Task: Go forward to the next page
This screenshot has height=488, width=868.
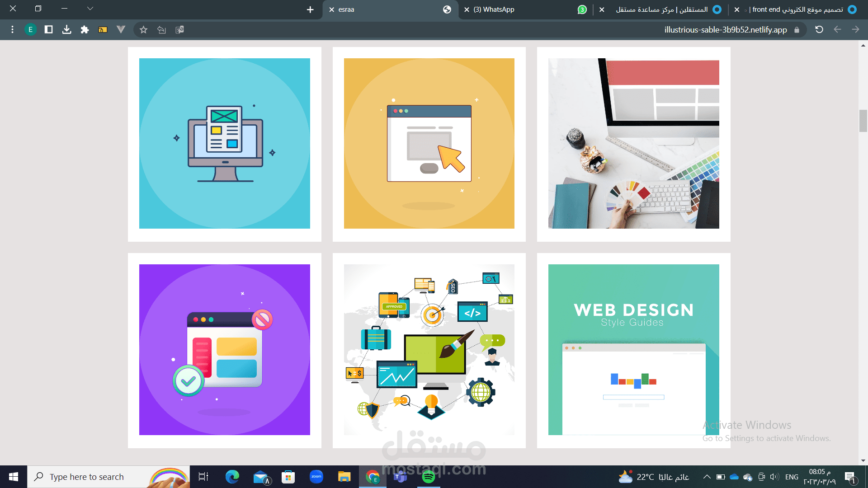Action: [855, 30]
